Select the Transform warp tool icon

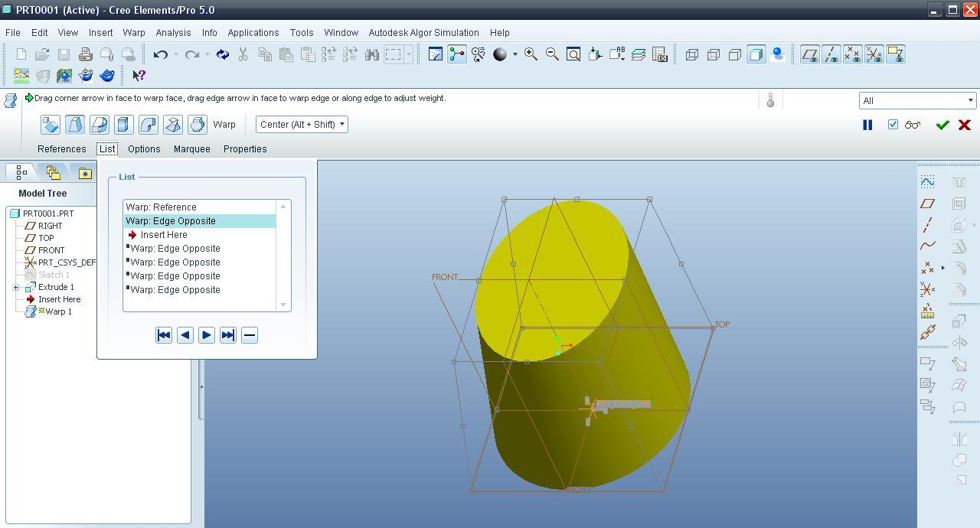click(51, 124)
